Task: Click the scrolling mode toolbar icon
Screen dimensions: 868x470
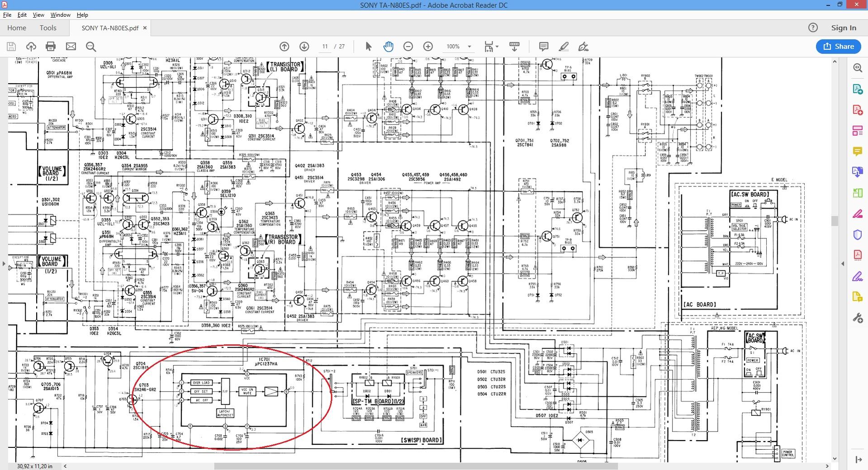Action: pyautogui.click(x=514, y=47)
